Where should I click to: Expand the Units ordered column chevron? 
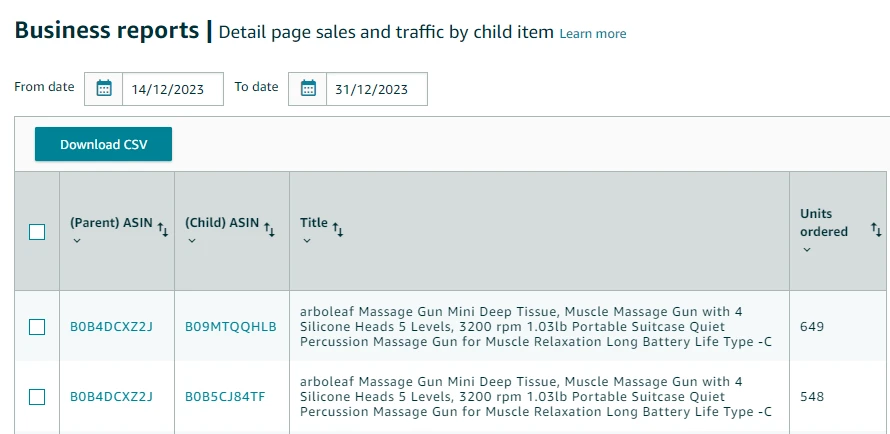click(x=806, y=249)
